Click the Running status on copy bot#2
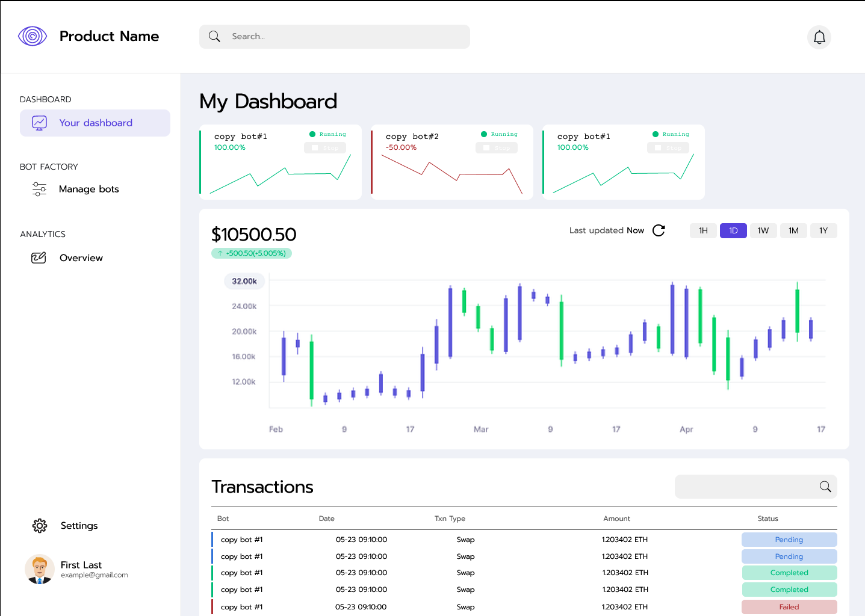865x616 pixels. coord(500,134)
